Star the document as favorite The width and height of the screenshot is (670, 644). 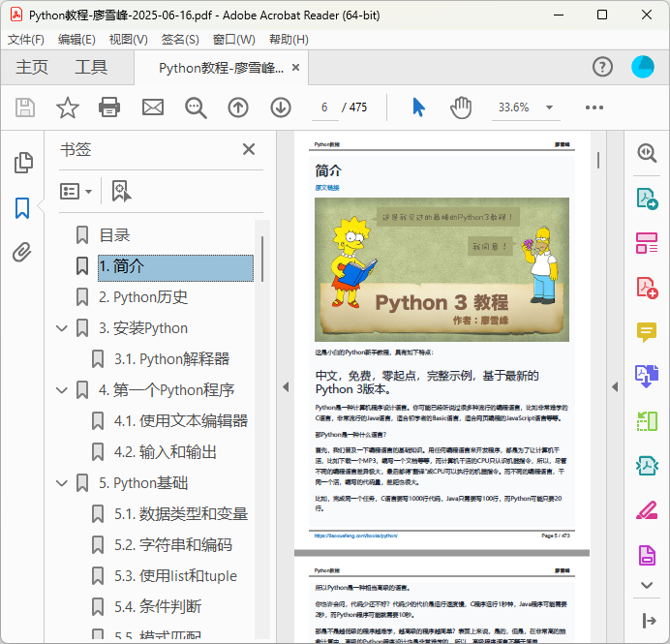[x=68, y=107]
